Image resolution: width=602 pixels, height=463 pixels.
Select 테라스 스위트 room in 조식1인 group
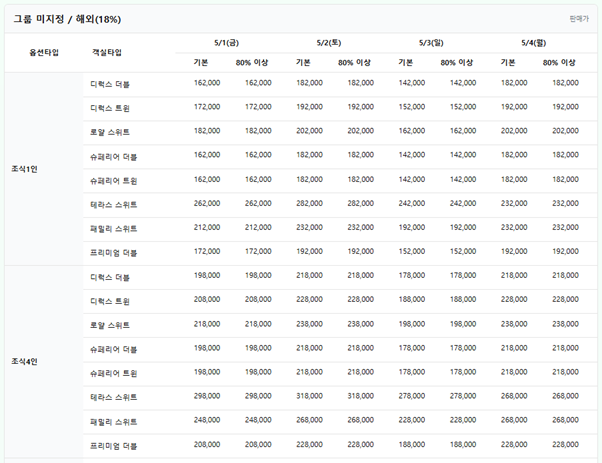[x=113, y=204]
